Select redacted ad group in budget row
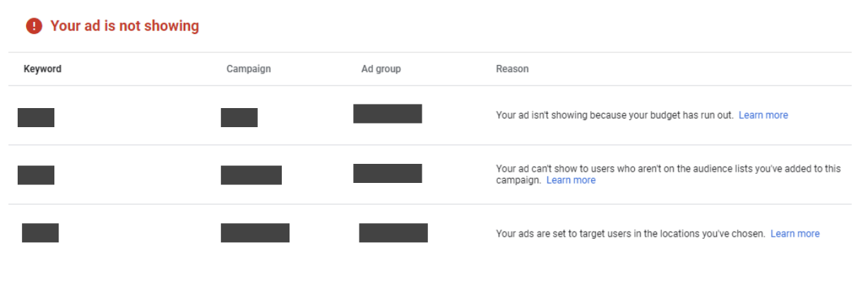 coord(387,114)
